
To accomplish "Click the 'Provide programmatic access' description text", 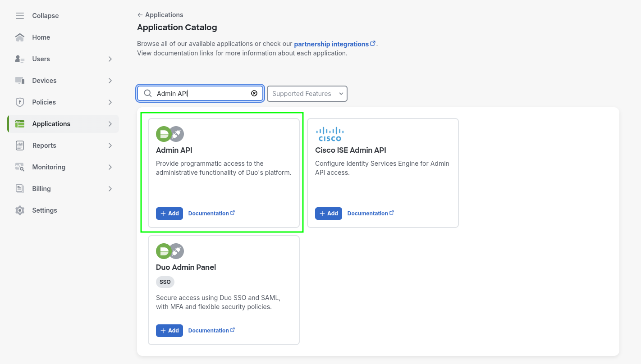I will click(x=224, y=168).
